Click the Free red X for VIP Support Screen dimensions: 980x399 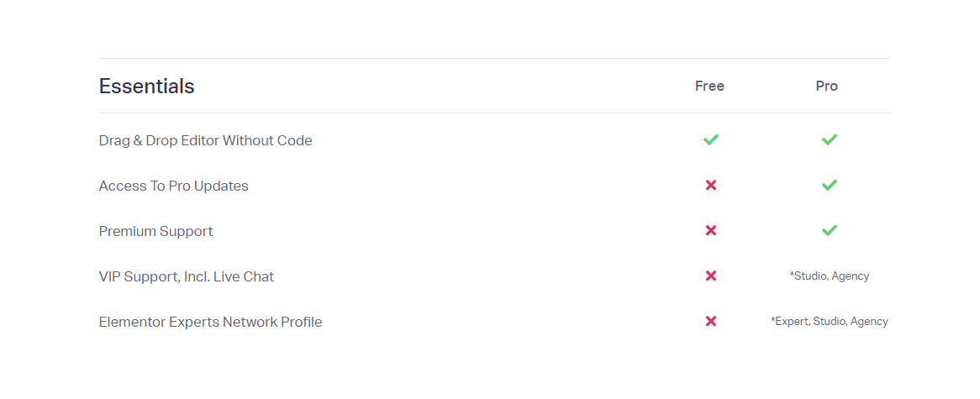710,276
